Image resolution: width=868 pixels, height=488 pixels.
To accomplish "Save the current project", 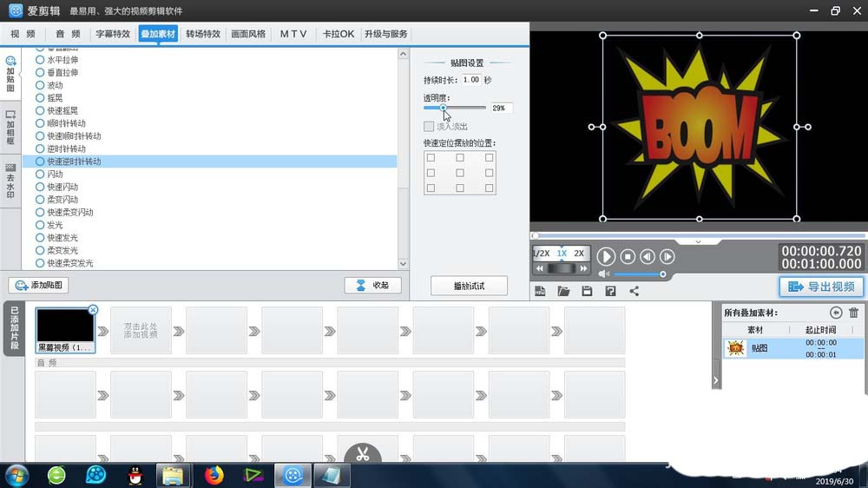I will (587, 291).
